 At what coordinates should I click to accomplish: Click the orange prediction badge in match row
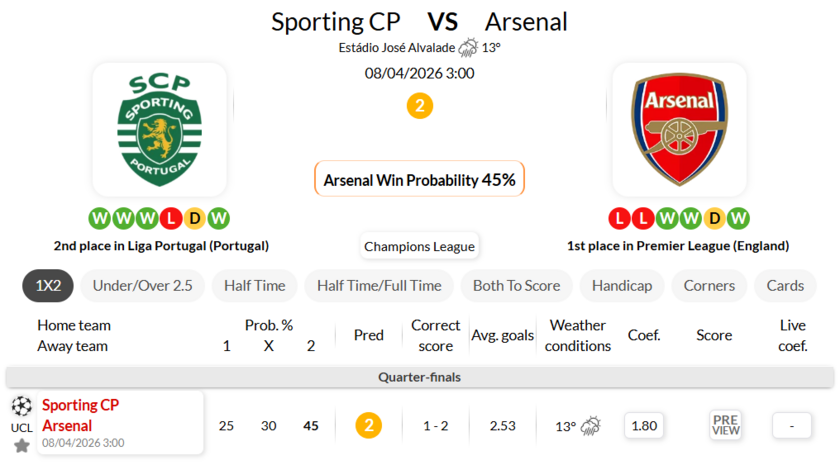pyautogui.click(x=369, y=426)
